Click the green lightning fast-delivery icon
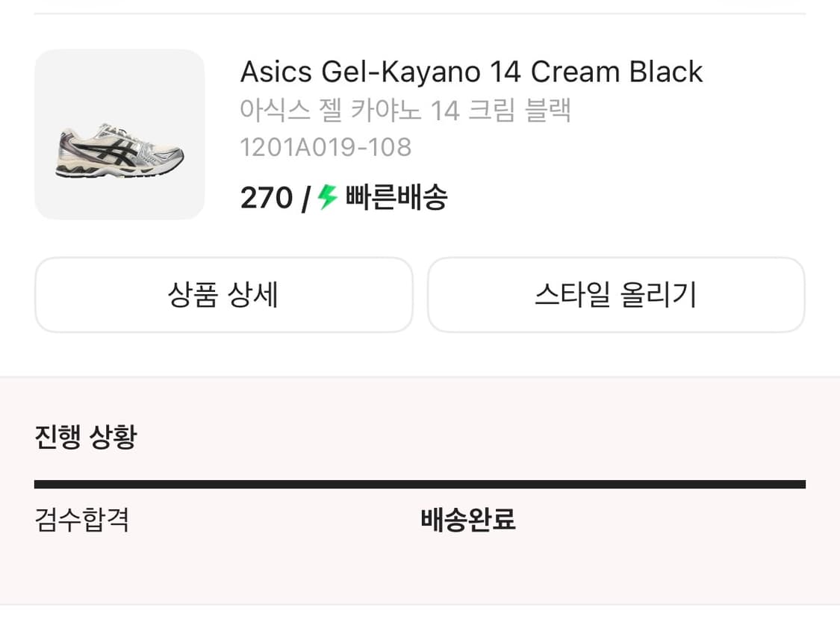The image size is (840, 631). pyautogui.click(x=326, y=197)
